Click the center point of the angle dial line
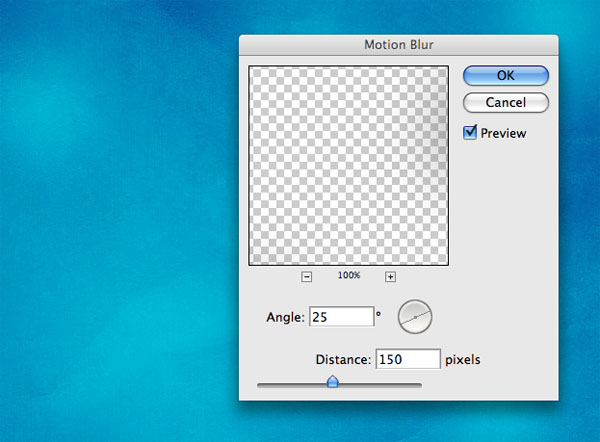Image resolution: width=600 pixels, height=442 pixels. click(x=415, y=317)
